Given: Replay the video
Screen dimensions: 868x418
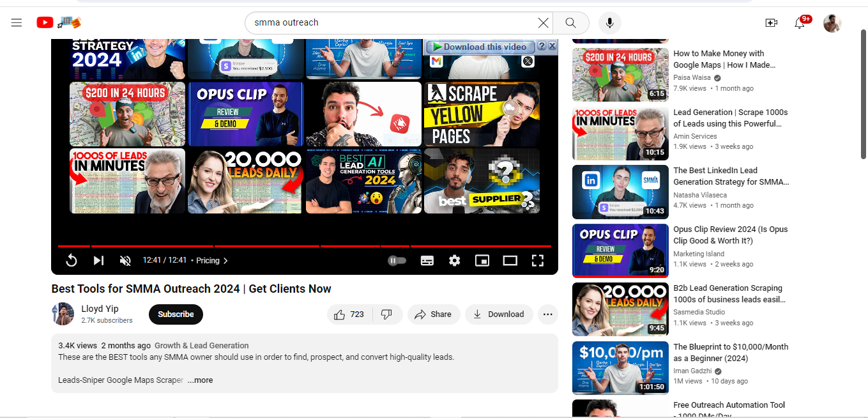Looking at the screenshot, I should [72, 260].
